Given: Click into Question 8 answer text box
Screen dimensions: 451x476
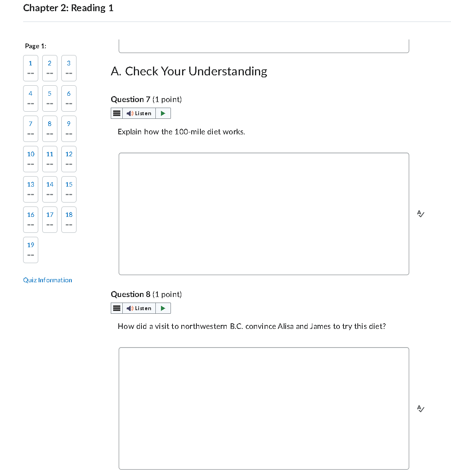Looking at the screenshot, I should [264, 409].
